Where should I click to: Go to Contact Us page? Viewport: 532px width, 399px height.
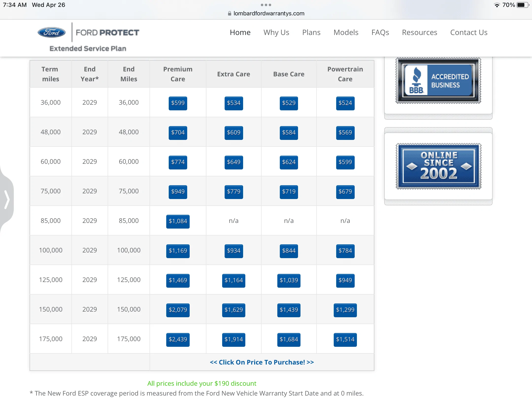469,32
